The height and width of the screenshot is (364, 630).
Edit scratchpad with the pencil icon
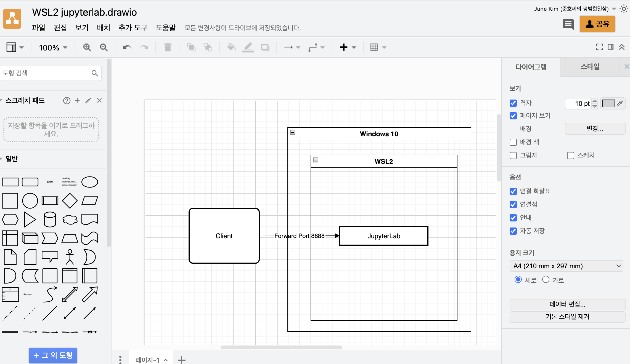coord(88,101)
